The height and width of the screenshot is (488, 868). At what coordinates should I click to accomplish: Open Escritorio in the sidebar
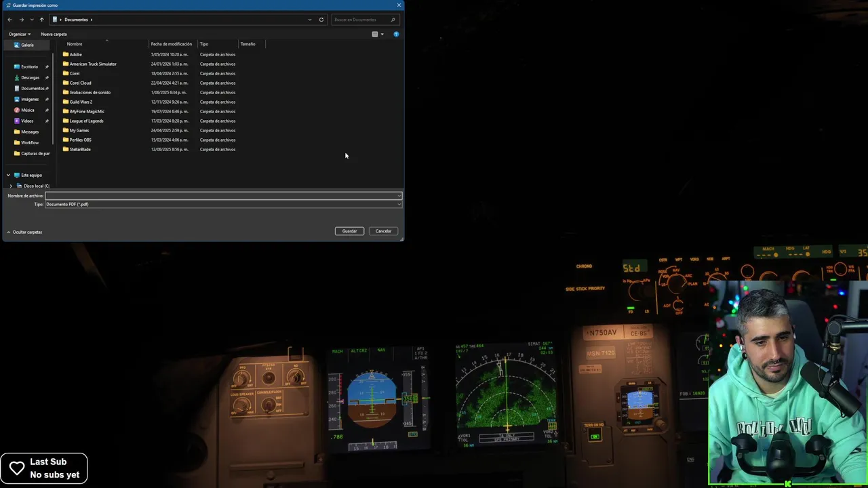(x=29, y=66)
